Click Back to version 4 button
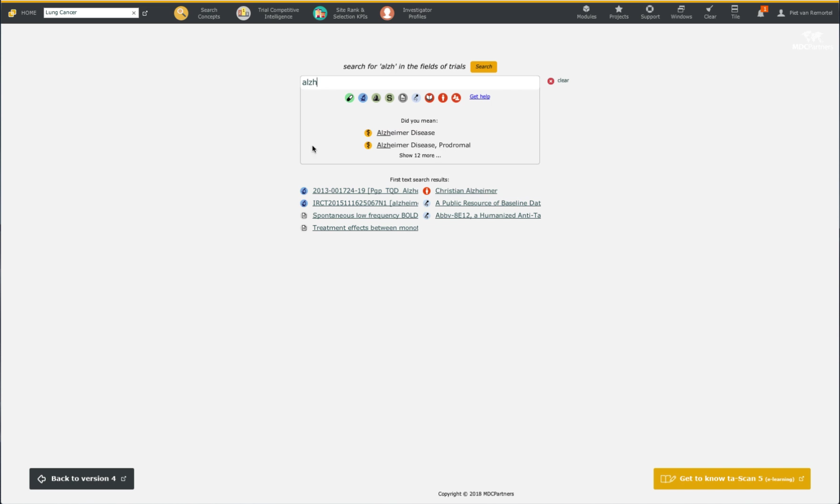The width and height of the screenshot is (840, 504). (82, 478)
